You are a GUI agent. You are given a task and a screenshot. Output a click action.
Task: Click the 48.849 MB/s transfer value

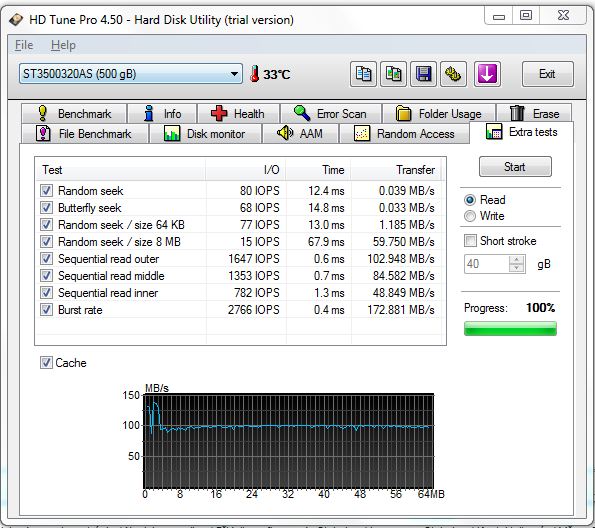(403, 293)
